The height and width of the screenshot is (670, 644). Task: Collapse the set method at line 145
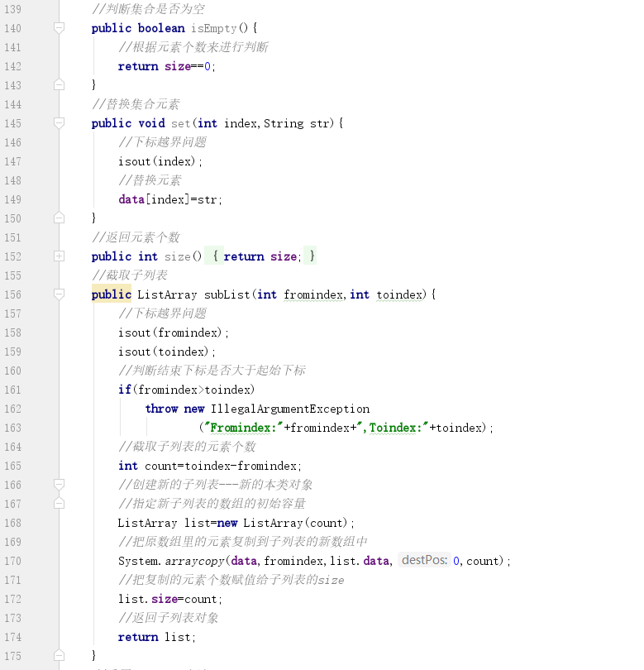(59, 123)
